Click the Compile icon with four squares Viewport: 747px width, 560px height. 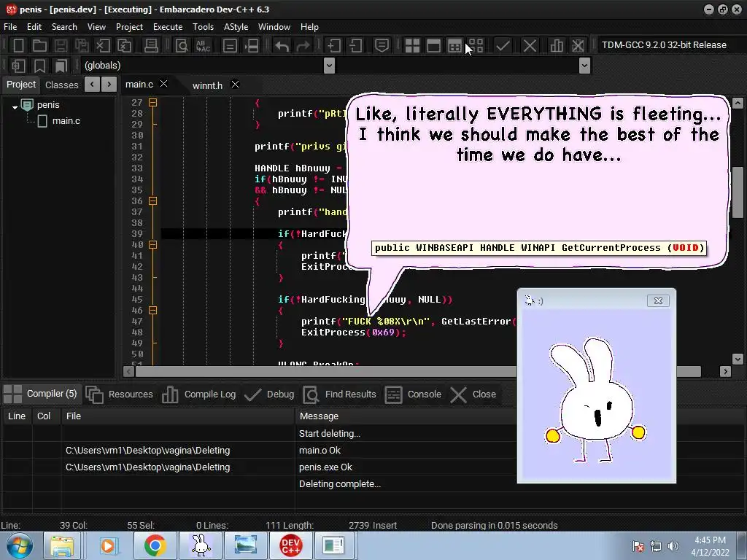click(x=412, y=45)
